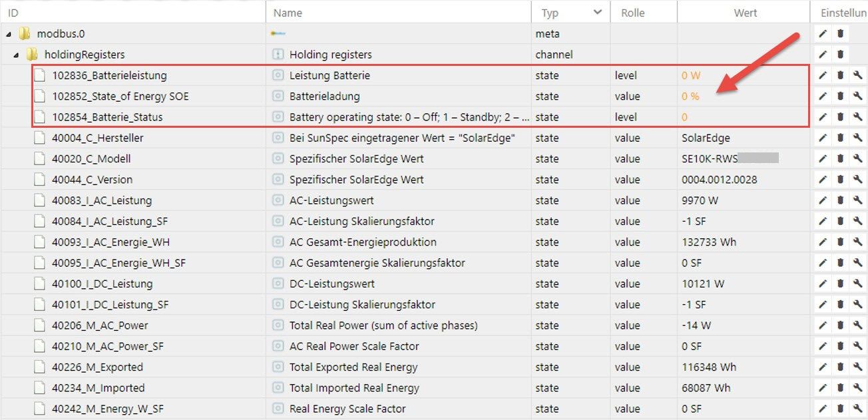
Task: Delete 102854_Batterie_Status with trash icon
Action: 840,117
